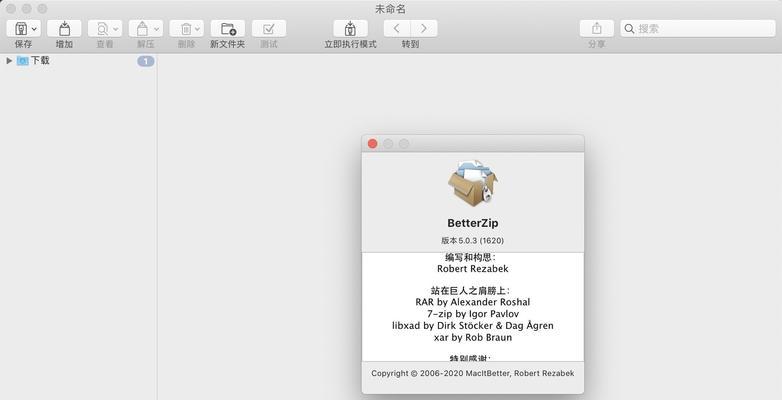Screen dimensions: 782x400
Task: Click the Save (保存) toolbar icon
Action: coord(20,28)
